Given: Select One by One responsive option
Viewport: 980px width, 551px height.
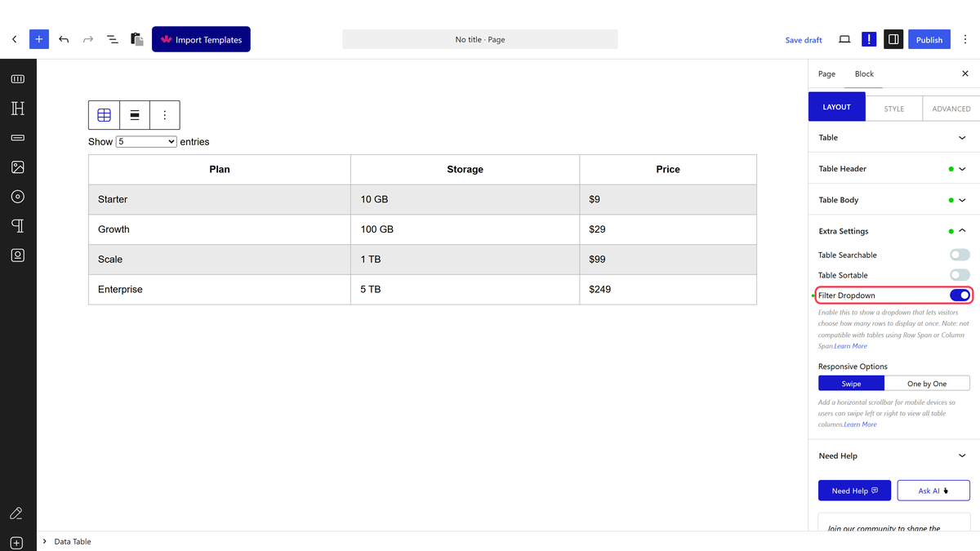Looking at the screenshot, I should [927, 384].
